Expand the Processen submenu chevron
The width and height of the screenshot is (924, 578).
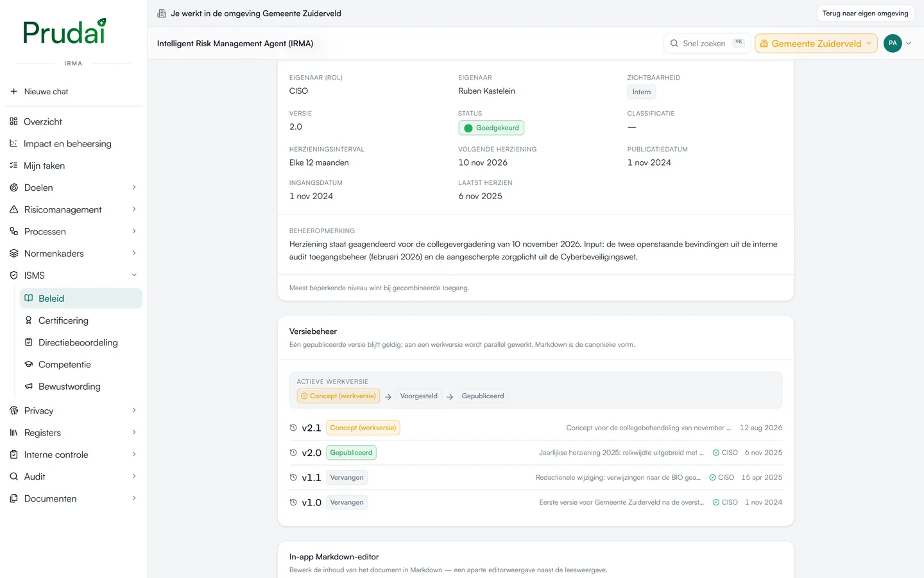click(x=134, y=231)
